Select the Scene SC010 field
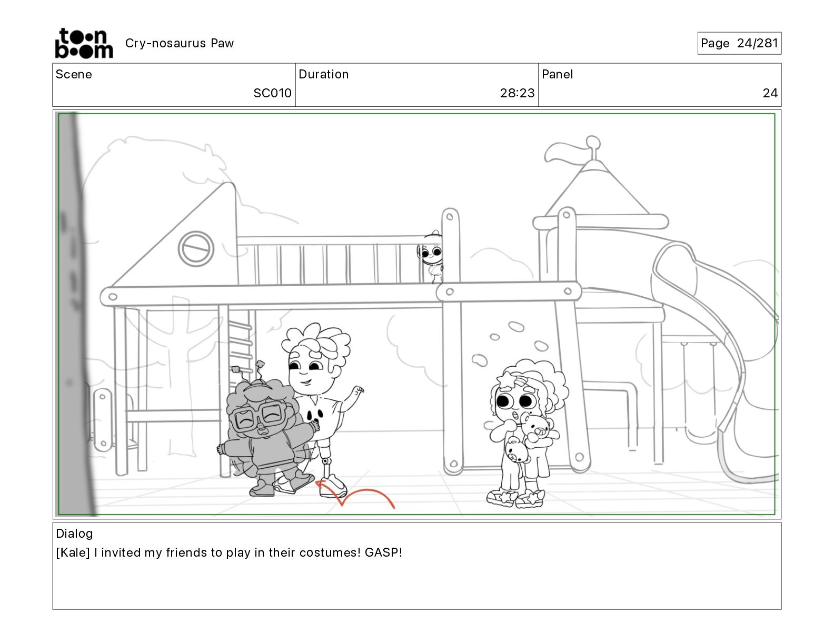 click(174, 85)
